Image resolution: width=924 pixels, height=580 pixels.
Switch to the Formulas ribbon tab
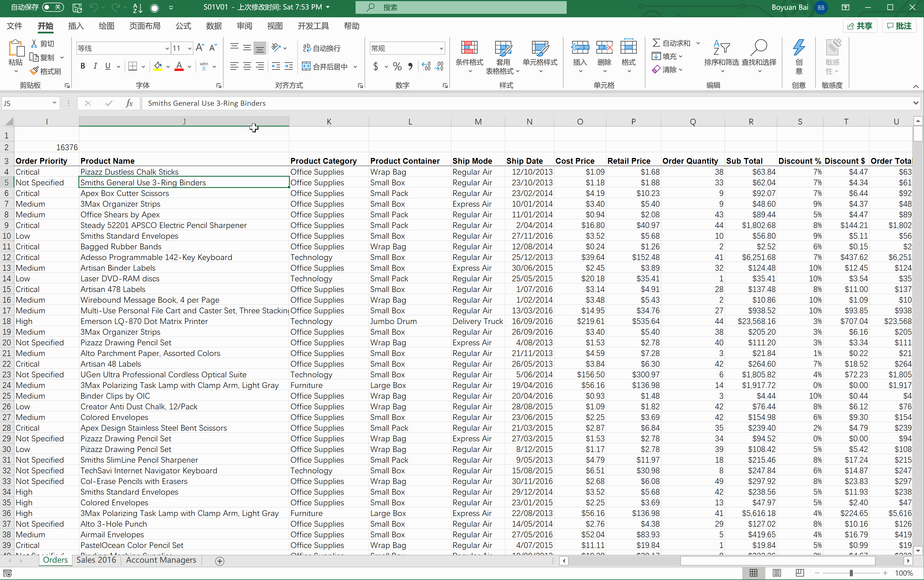(183, 26)
